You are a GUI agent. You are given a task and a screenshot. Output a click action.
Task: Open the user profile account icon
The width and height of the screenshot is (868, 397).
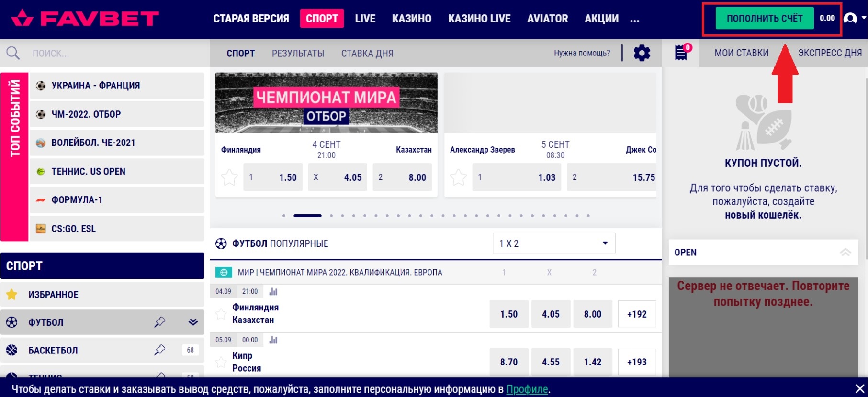click(x=850, y=19)
